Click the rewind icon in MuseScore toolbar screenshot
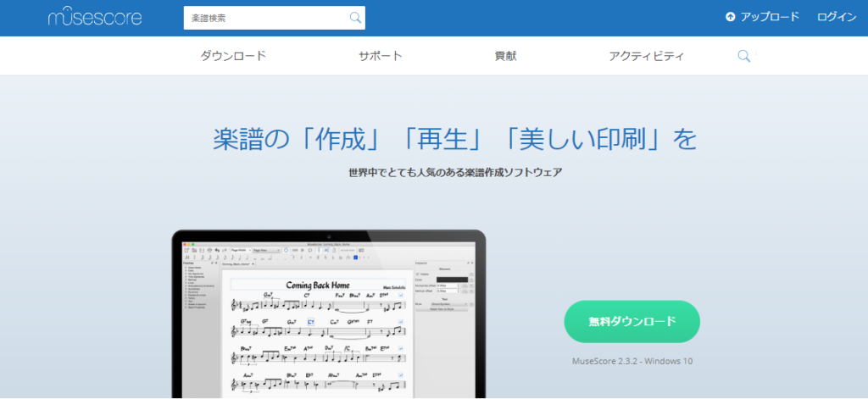868x399 pixels. coord(293,251)
